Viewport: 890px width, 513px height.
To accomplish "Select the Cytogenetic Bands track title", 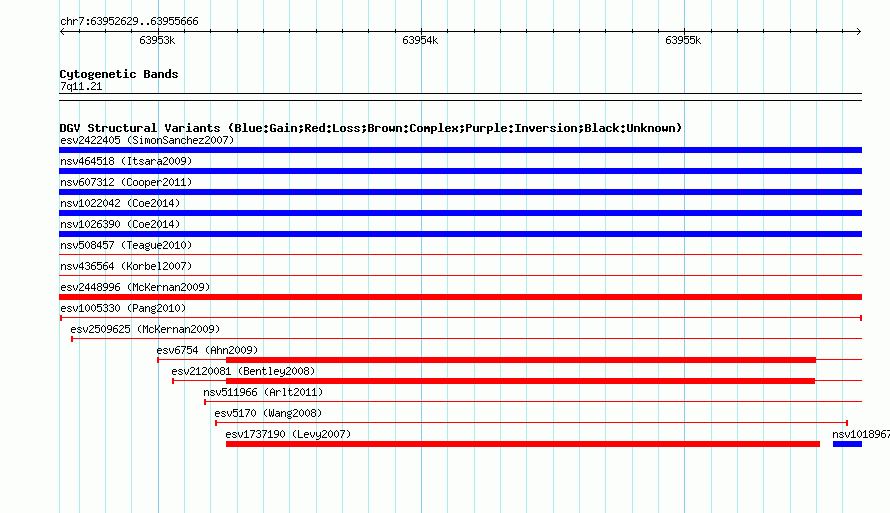I will (119, 74).
